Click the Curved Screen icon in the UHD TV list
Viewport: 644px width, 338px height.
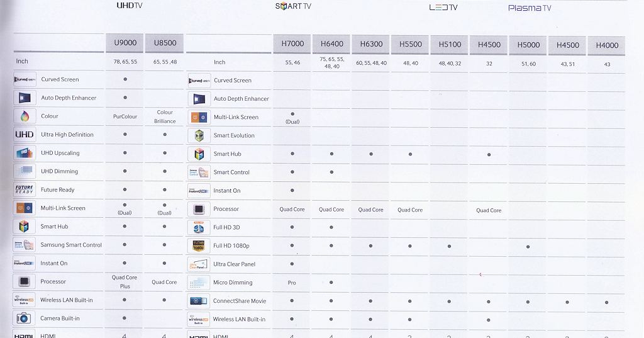pos(25,79)
